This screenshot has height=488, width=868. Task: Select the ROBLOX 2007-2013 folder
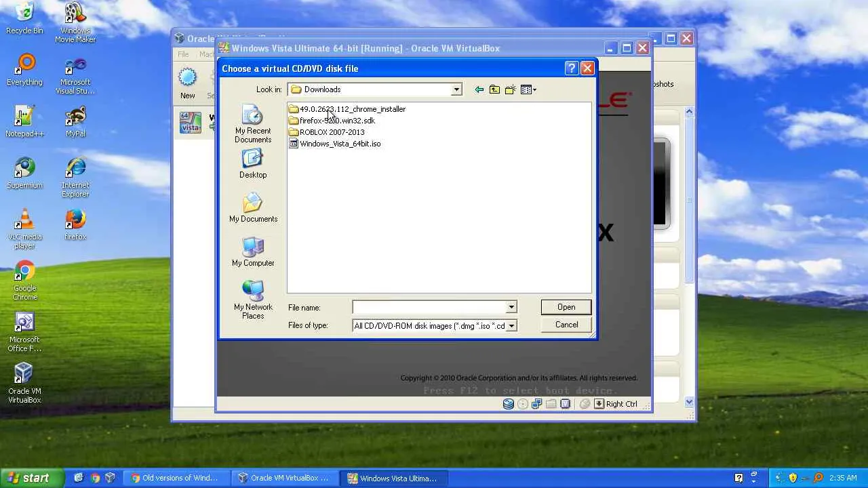pyautogui.click(x=326, y=132)
